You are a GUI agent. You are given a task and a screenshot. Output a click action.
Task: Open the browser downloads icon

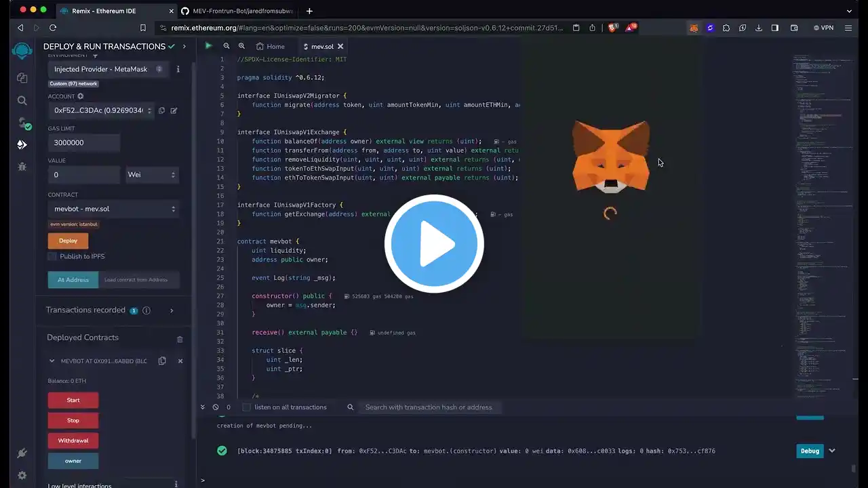click(758, 28)
